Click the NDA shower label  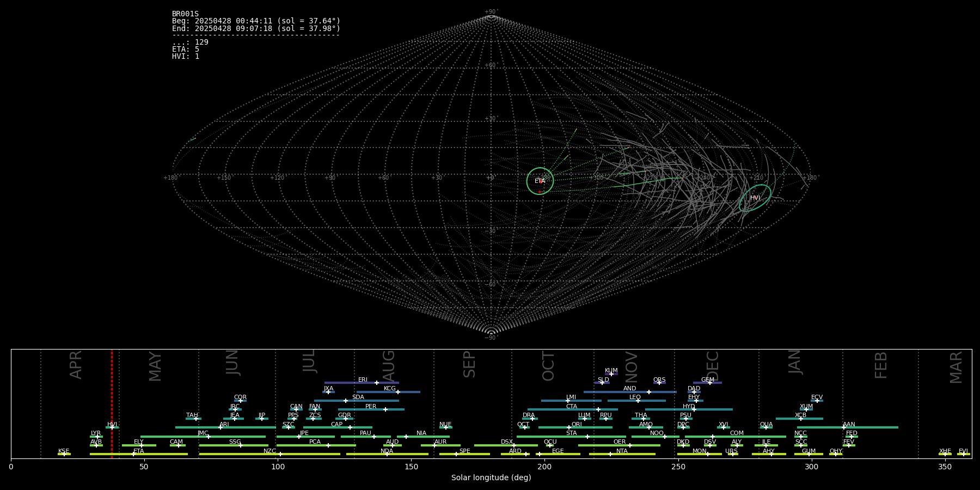click(x=387, y=451)
